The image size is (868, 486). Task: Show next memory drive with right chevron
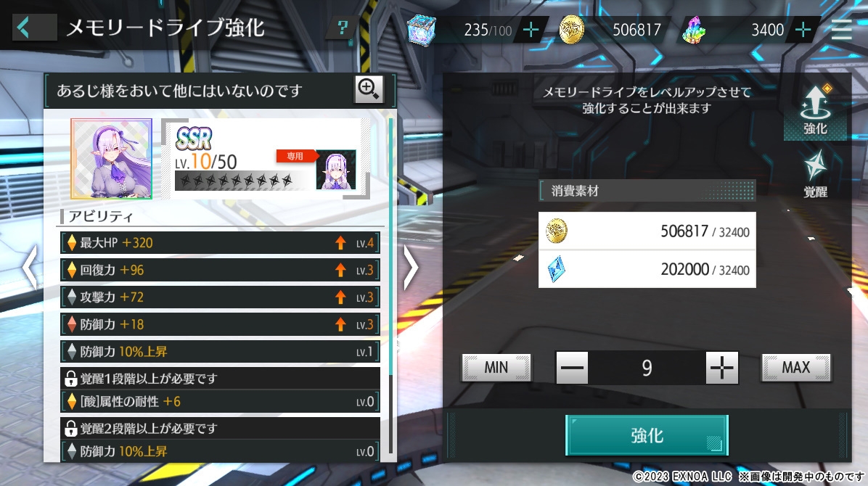[x=410, y=268]
